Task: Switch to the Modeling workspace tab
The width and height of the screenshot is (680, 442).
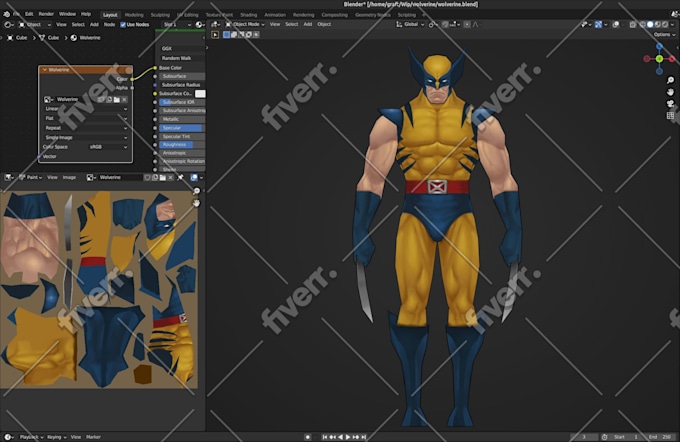Action: click(x=134, y=15)
